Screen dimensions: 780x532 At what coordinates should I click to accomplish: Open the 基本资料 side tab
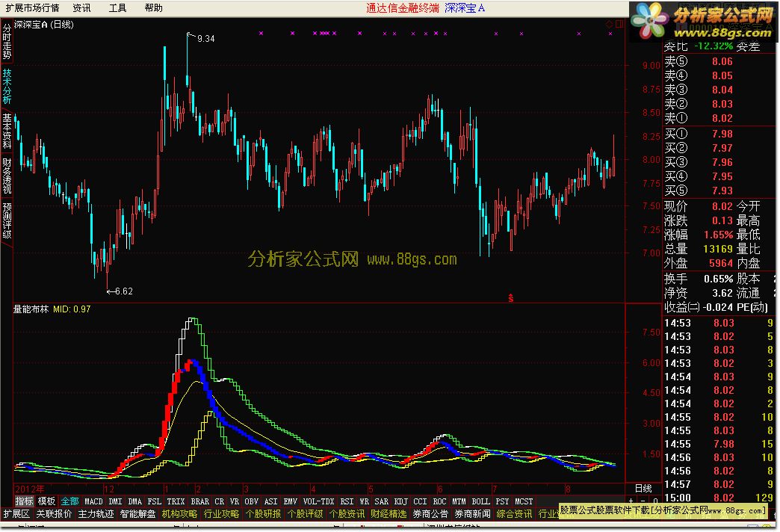(x=7, y=131)
